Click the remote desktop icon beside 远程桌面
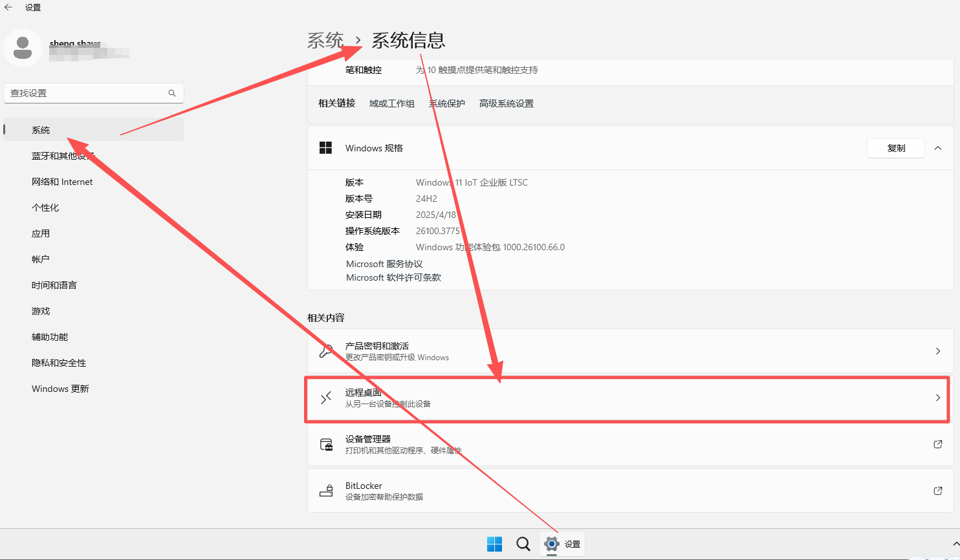The height and width of the screenshot is (560, 960). click(326, 398)
